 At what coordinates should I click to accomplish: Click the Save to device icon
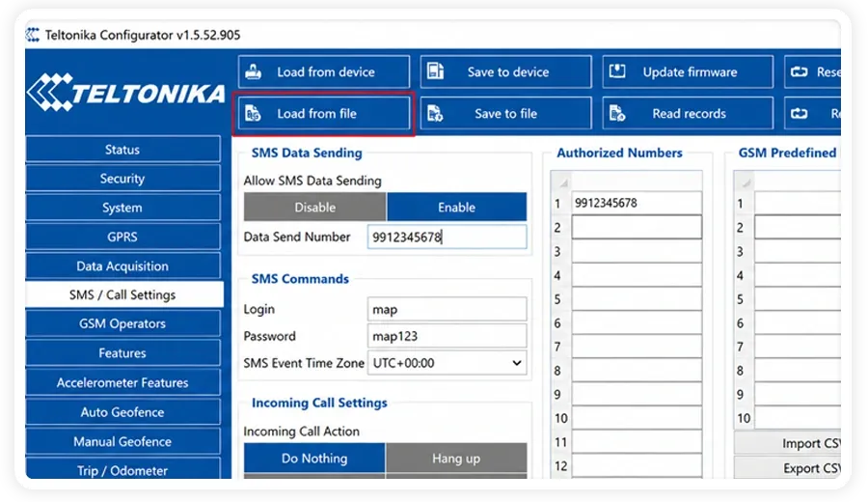(435, 71)
